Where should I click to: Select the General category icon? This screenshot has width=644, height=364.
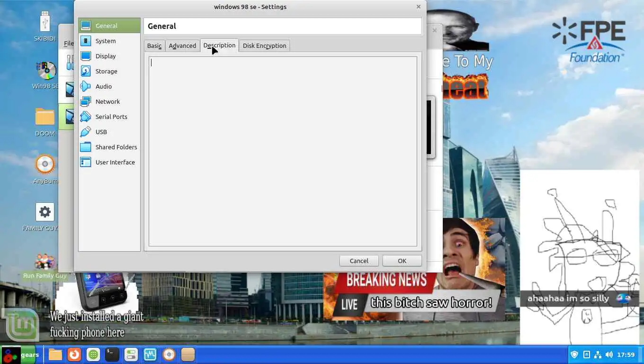click(x=86, y=26)
